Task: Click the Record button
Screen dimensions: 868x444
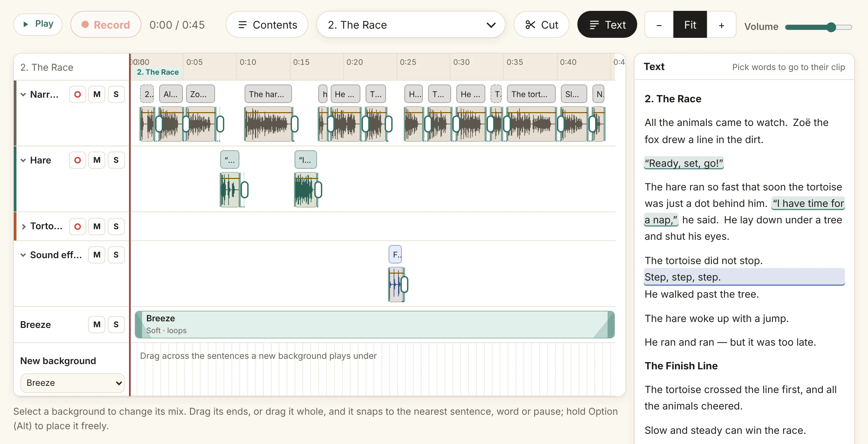Action: [106, 25]
